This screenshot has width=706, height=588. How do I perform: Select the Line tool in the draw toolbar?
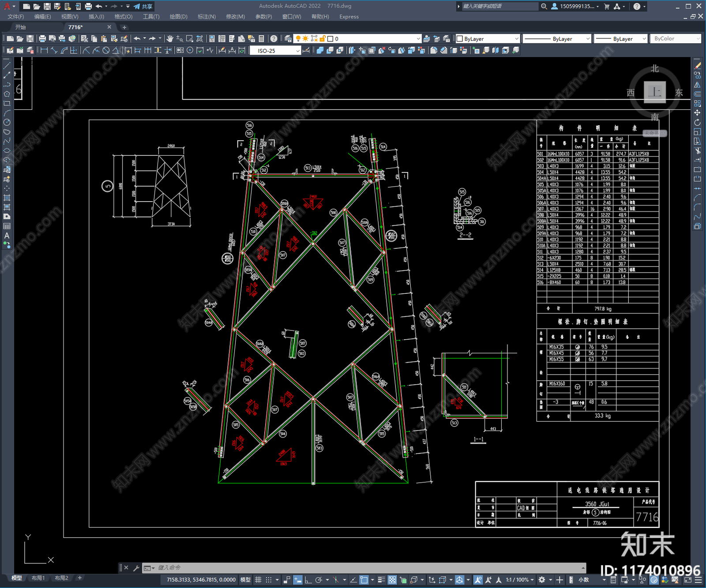7,65
